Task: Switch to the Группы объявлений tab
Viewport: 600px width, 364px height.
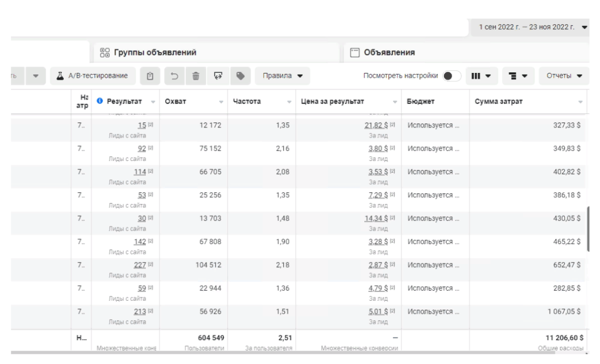Action: (217, 52)
